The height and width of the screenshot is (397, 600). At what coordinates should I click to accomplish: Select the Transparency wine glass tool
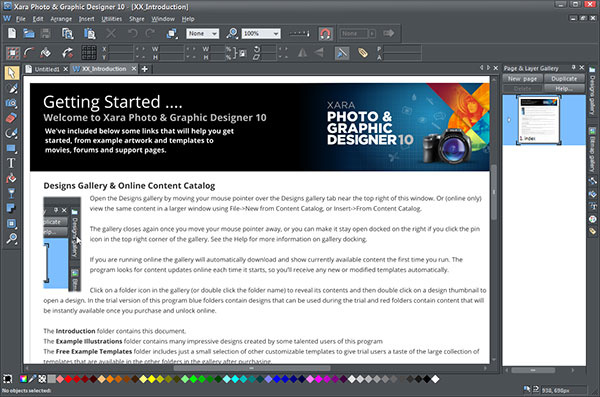click(11, 193)
